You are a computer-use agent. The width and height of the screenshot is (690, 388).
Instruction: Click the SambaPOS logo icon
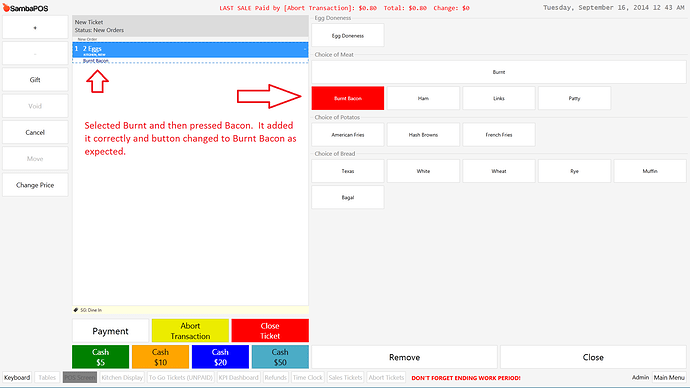point(6,8)
